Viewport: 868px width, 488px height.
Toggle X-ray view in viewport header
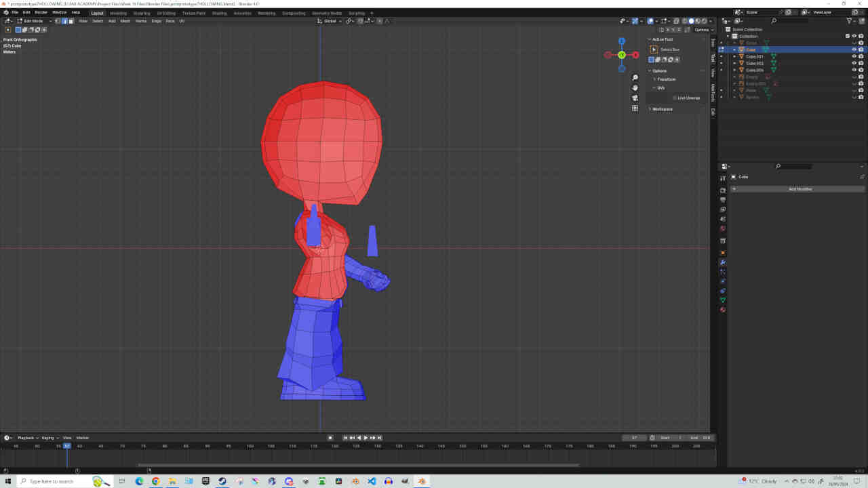pos(676,21)
